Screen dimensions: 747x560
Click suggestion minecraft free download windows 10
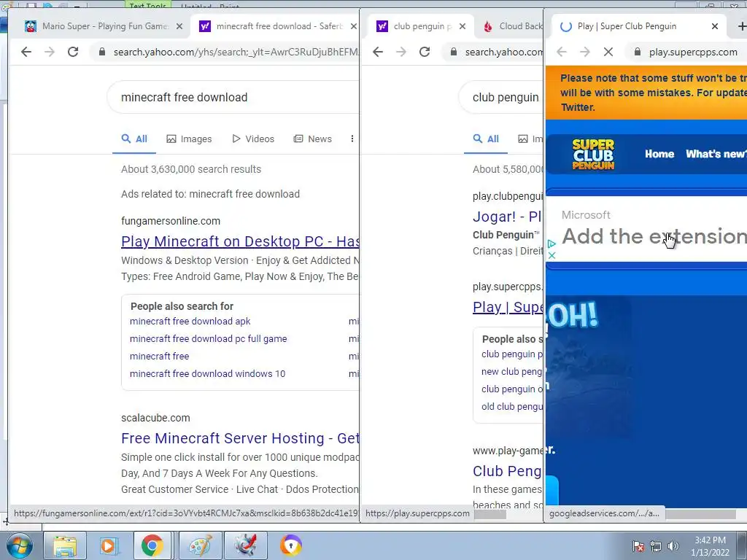[x=207, y=374]
